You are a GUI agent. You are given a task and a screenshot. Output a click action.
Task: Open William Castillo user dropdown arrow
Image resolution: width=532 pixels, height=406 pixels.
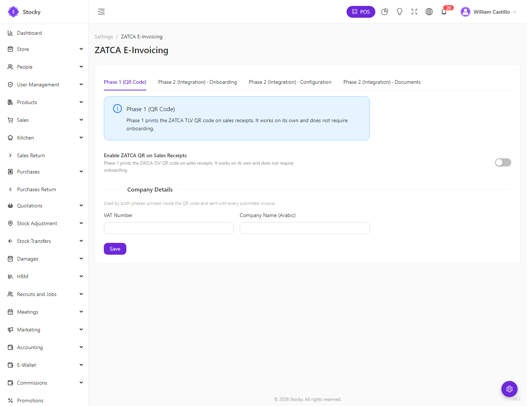coord(515,12)
